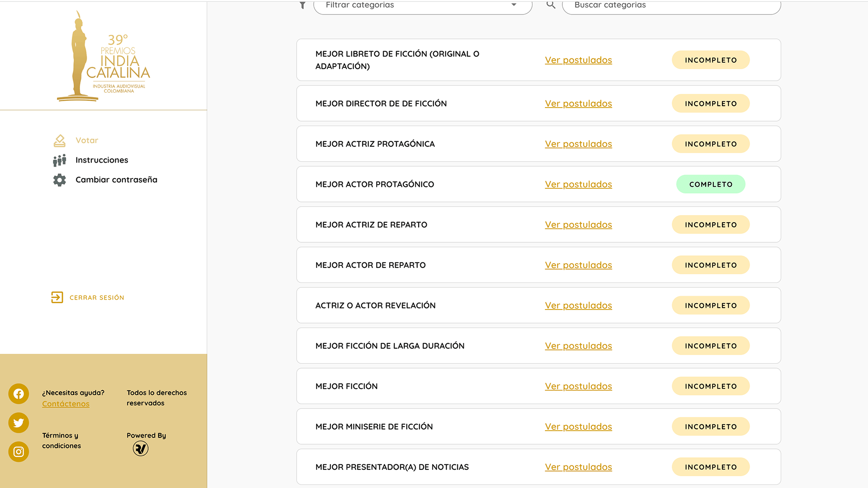This screenshot has width=868, height=488.
Task: Click the India Catalina logo
Action: coord(104,56)
